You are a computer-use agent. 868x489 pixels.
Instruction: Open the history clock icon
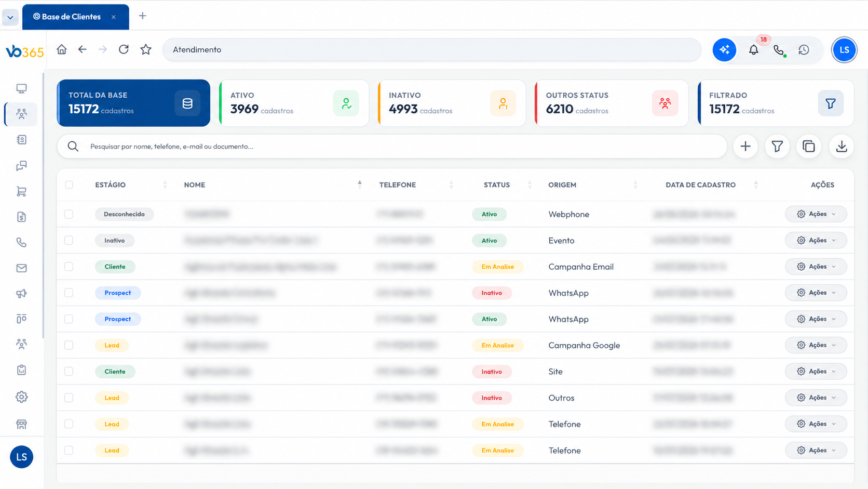(x=804, y=50)
